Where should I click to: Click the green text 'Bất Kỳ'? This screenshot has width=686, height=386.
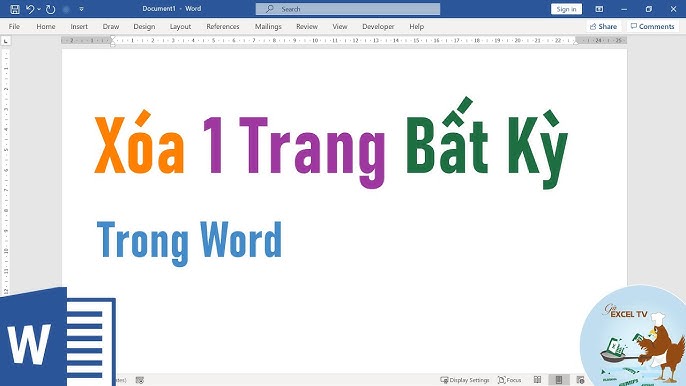pos(487,143)
